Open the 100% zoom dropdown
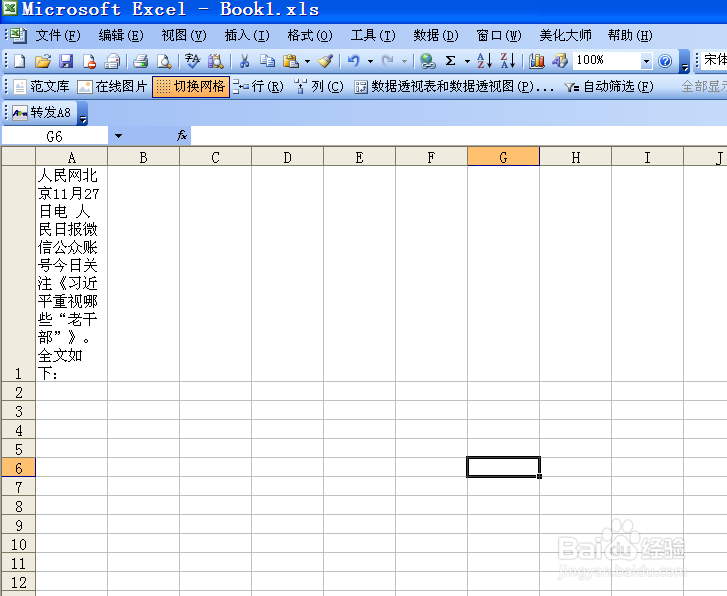Viewport: 727px width, 596px height. pyautogui.click(x=646, y=61)
